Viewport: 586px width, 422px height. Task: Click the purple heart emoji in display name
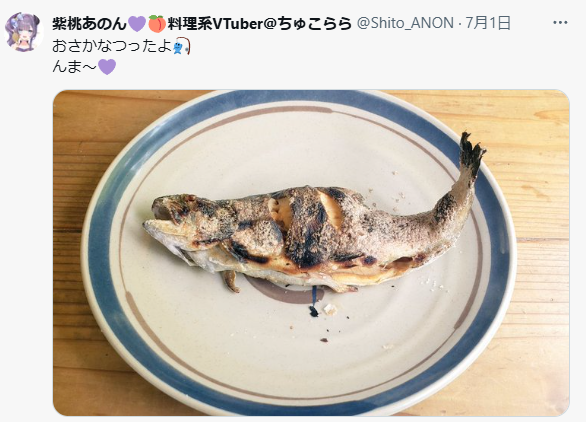pos(137,24)
